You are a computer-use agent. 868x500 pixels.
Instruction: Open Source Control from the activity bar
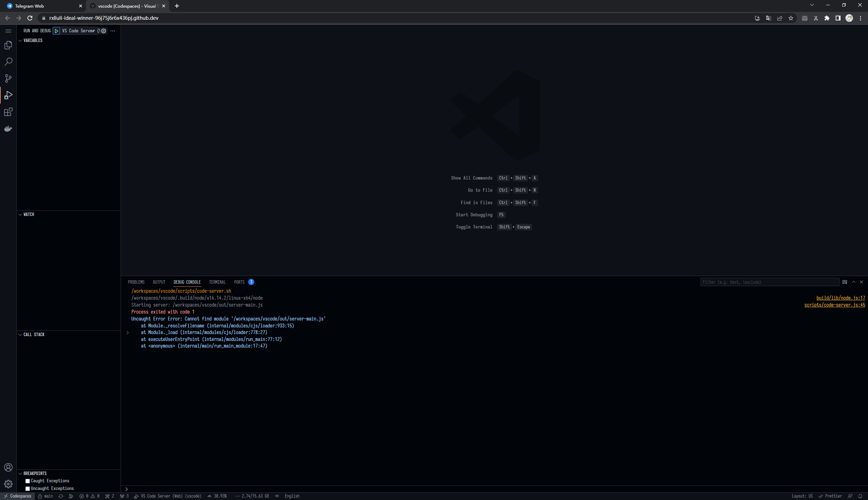click(8, 78)
